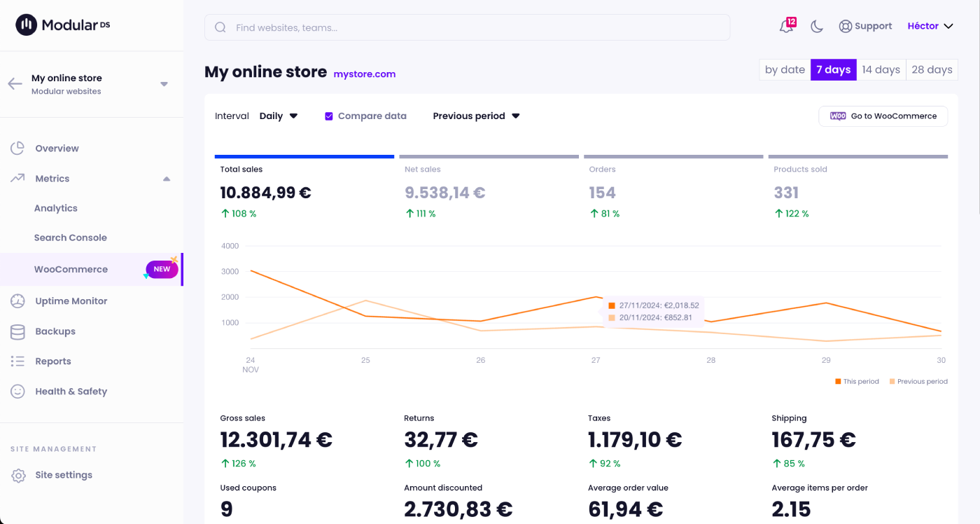Select the Metrics icon in sidebar
Screen dimensions: 980x524
17,178
